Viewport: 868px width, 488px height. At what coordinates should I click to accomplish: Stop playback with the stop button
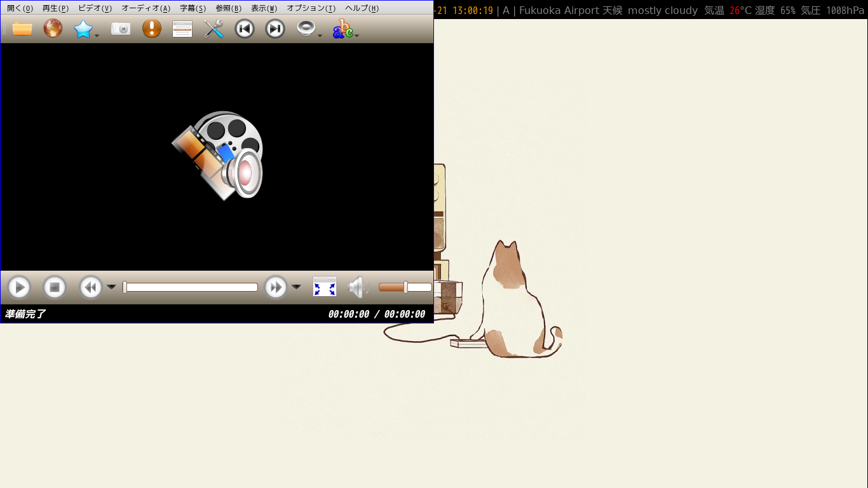[55, 287]
